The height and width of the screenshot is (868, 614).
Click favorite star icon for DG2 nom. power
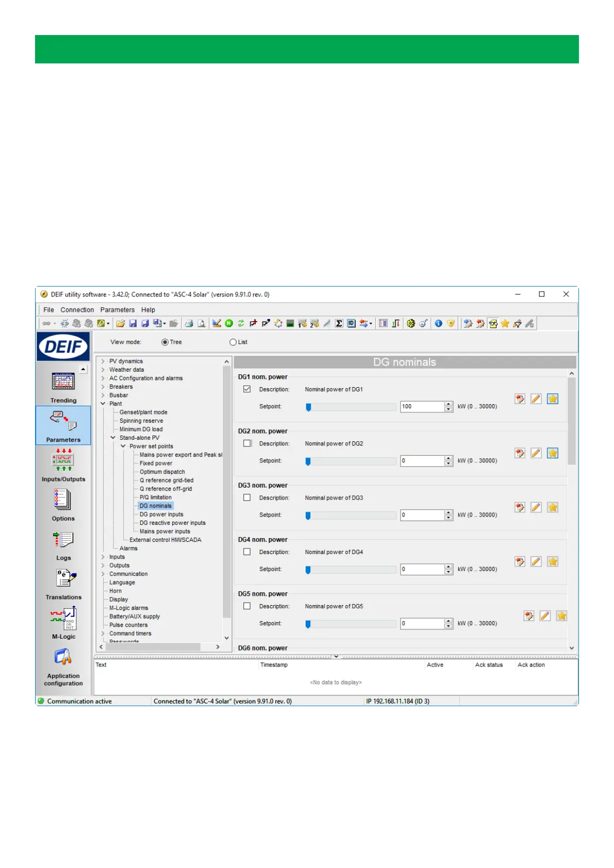553,453
